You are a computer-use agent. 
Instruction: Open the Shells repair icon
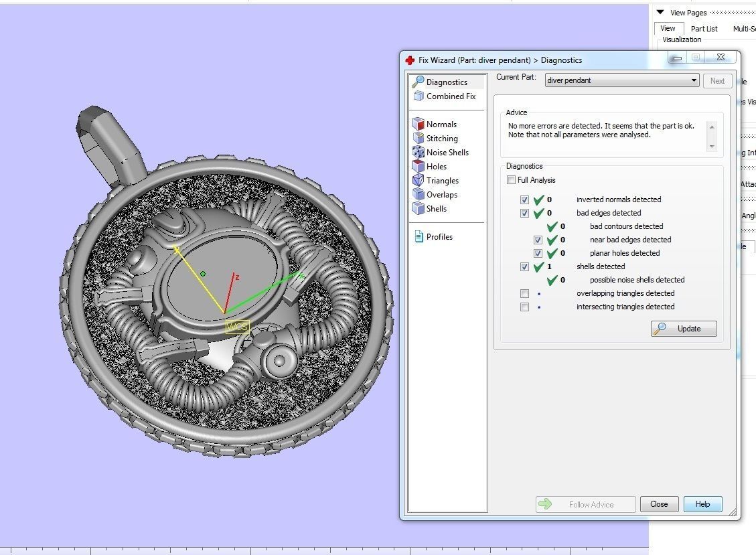(418, 208)
